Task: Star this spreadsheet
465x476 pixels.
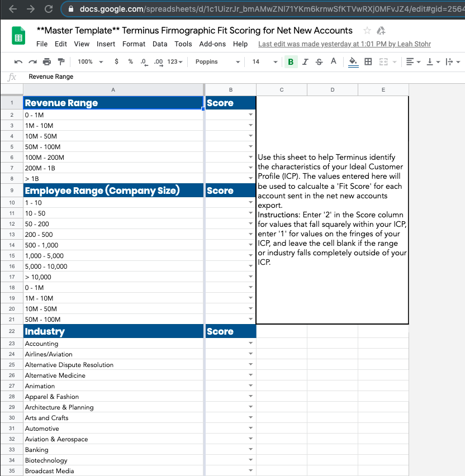Action: coord(367,31)
